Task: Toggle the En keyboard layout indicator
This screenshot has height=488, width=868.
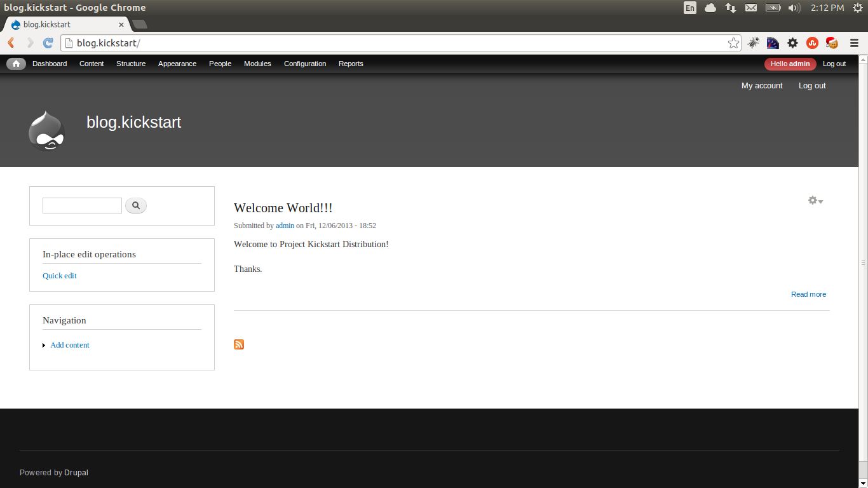Action: click(x=689, y=8)
